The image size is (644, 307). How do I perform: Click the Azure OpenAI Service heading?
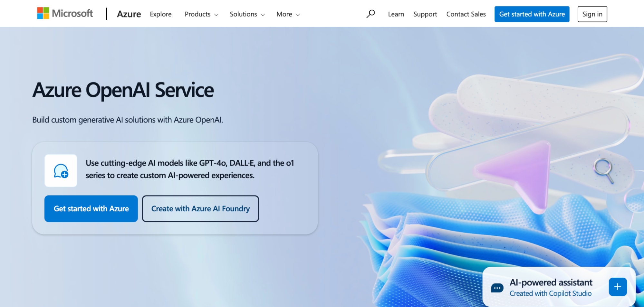(123, 90)
